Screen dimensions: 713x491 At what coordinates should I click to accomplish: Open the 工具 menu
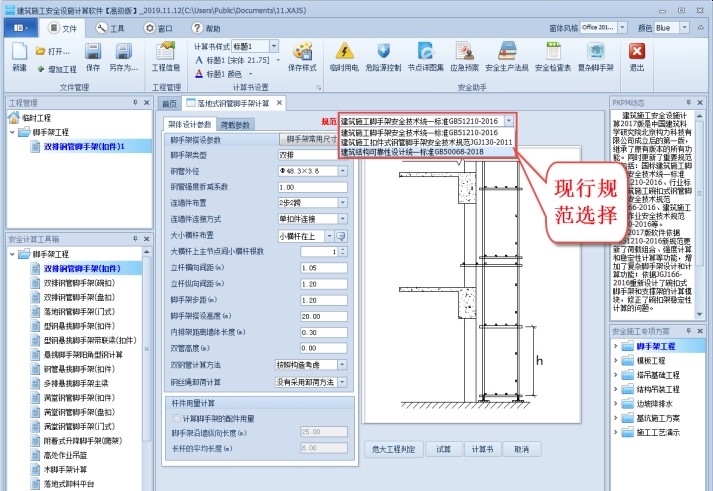tap(112, 29)
